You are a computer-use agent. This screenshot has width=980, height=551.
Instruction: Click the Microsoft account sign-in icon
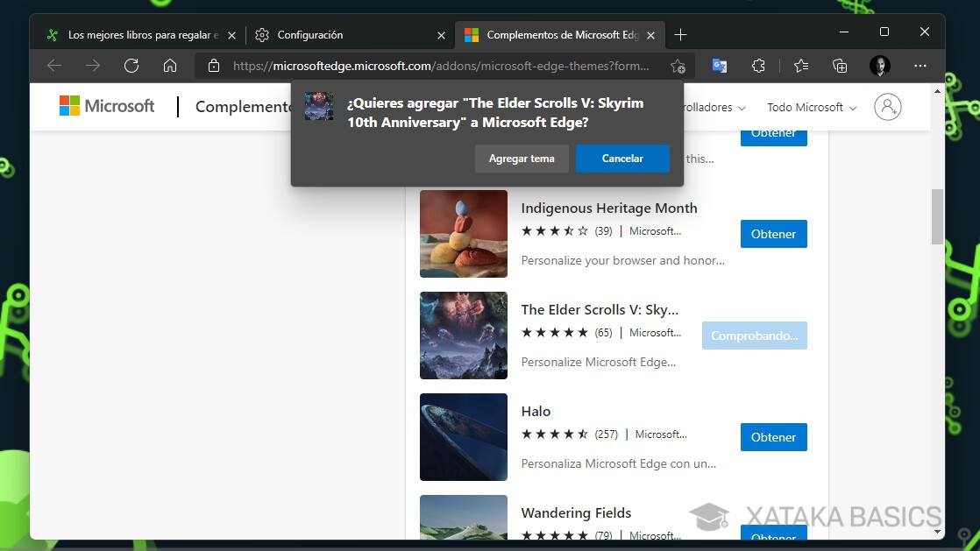tap(887, 106)
